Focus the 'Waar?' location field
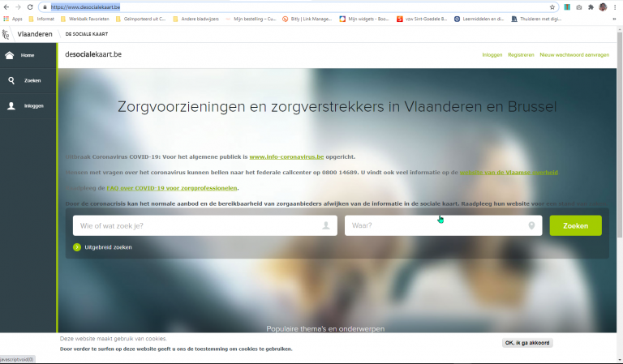623x364 pixels. tap(443, 225)
